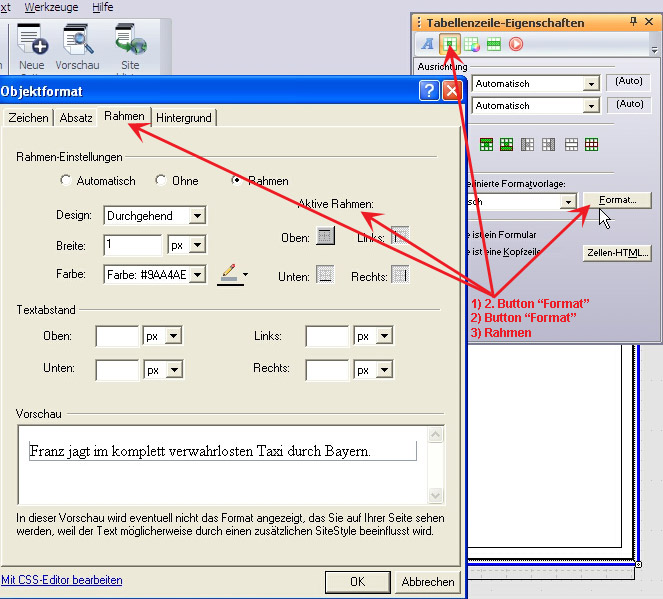
Task: Click the Neue Seite toolbar icon
Action: 32,42
